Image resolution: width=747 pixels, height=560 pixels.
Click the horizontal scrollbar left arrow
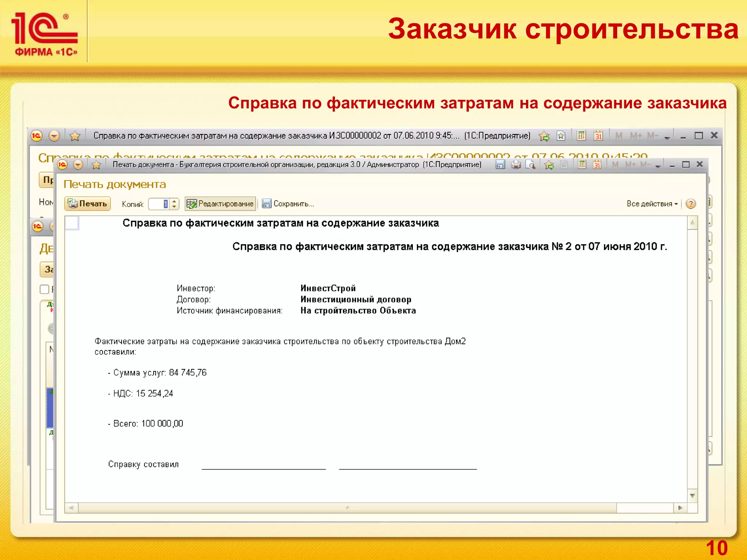point(71,508)
